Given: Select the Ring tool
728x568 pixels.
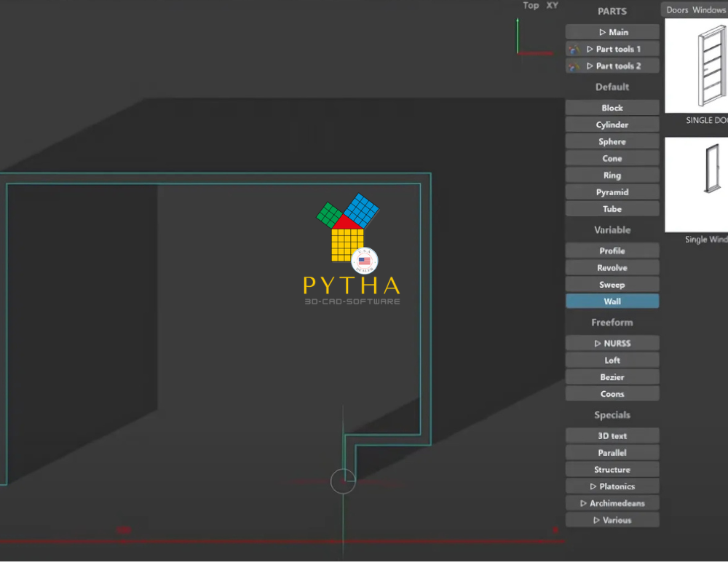Looking at the screenshot, I should click(612, 175).
